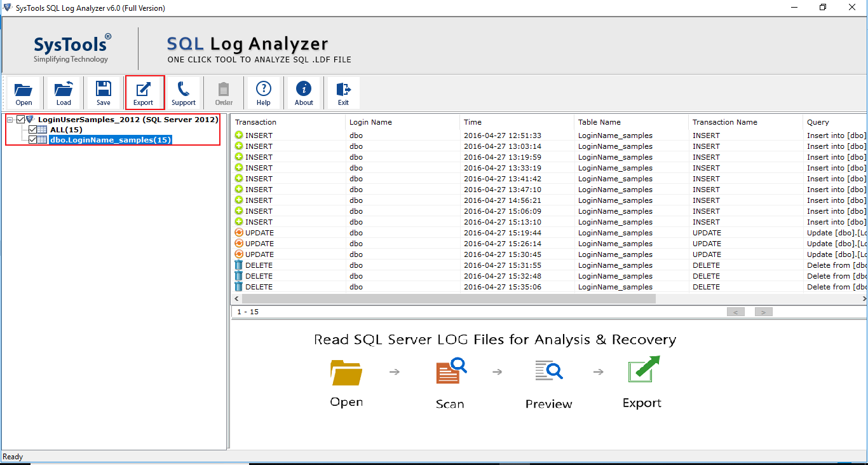Viewport: 868px width, 465px height.
Task: Click the database icon beside LoginUserSamples_2012
Action: click(x=31, y=120)
